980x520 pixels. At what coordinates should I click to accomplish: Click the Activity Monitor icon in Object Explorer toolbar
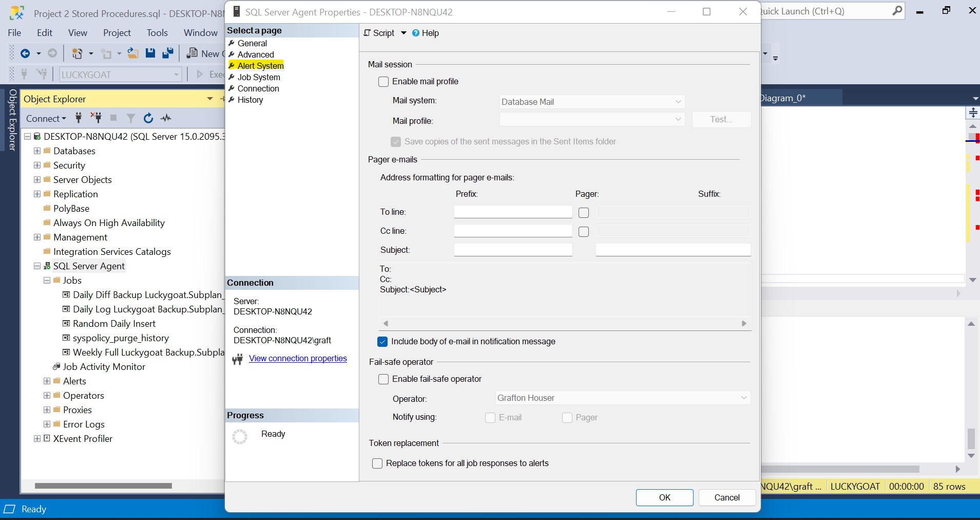[166, 118]
